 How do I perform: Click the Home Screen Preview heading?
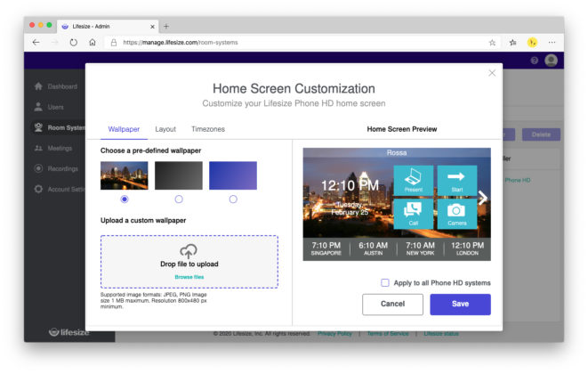click(401, 129)
